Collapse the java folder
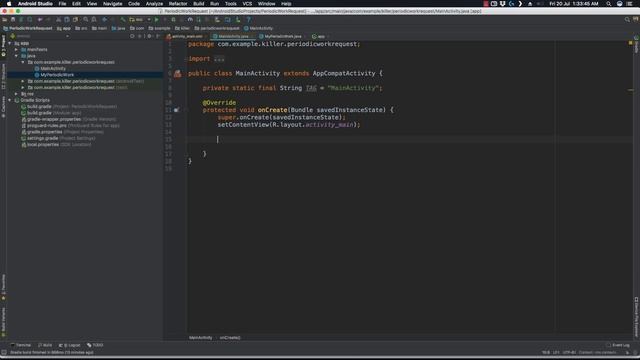 pyautogui.click(x=16, y=56)
